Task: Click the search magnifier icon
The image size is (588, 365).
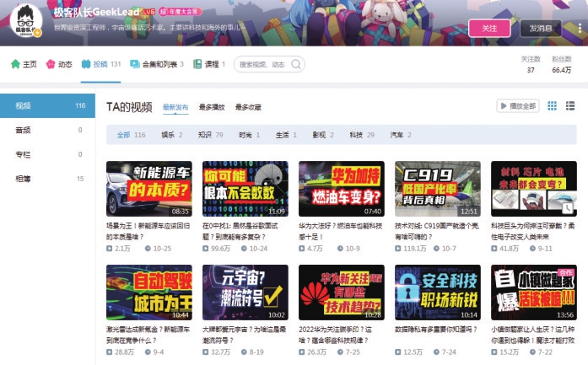Action: (x=296, y=64)
